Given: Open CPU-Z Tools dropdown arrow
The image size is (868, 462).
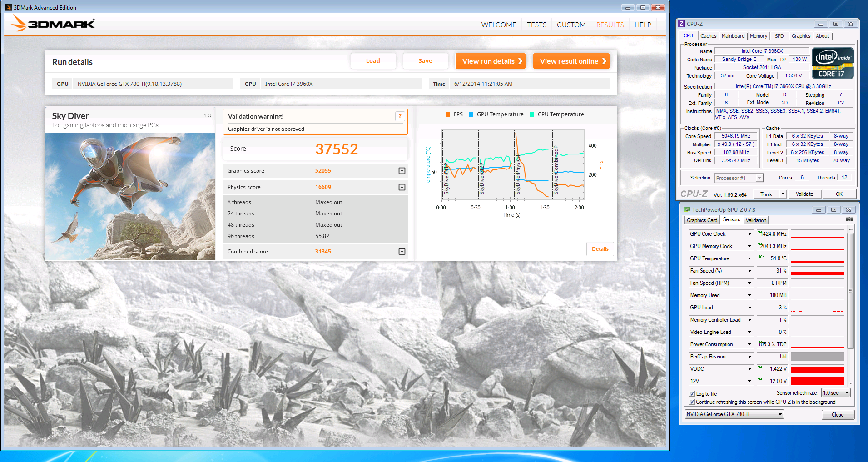Looking at the screenshot, I should point(783,194).
